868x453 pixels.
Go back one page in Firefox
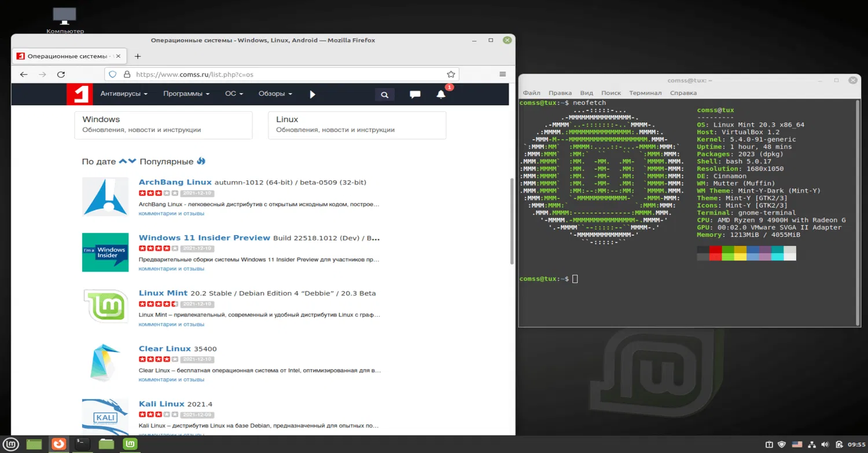click(x=24, y=74)
